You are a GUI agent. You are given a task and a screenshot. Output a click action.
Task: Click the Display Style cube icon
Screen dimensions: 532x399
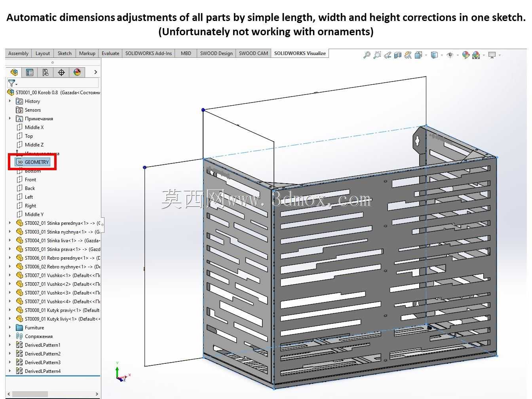pos(434,55)
